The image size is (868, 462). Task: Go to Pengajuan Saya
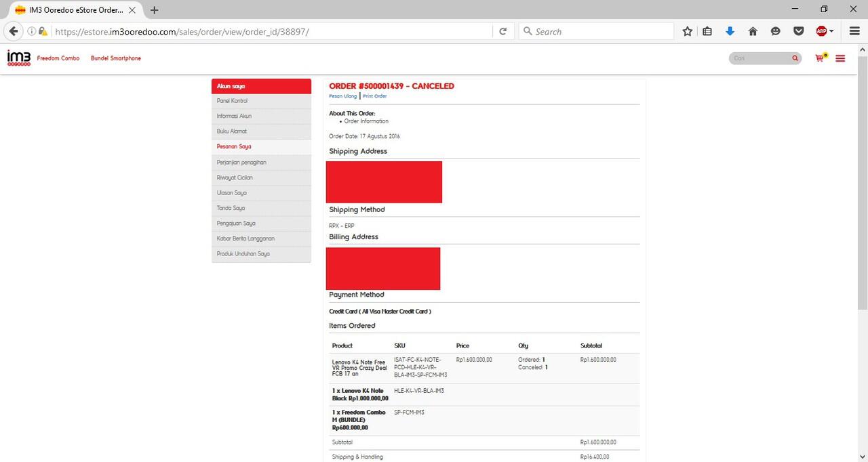click(261, 224)
